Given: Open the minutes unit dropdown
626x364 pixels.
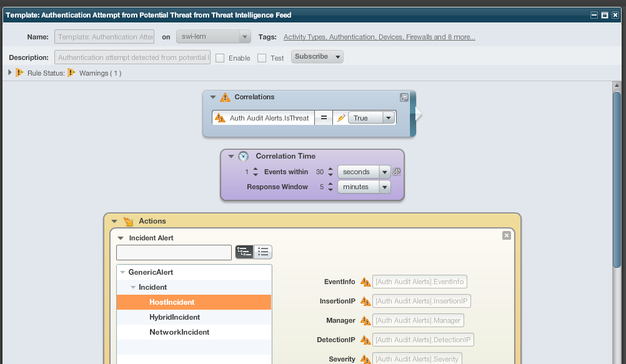Looking at the screenshot, I should tap(384, 187).
